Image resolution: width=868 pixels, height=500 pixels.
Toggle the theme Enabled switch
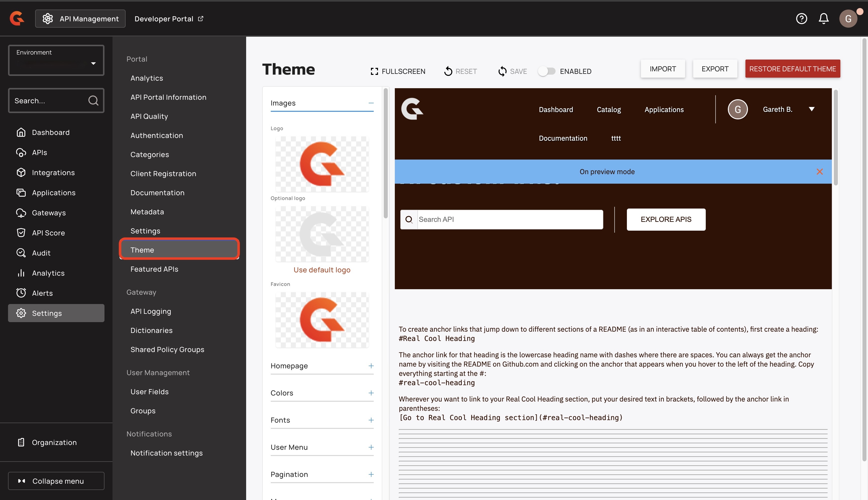pyautogui.click(x=547, y=71)
